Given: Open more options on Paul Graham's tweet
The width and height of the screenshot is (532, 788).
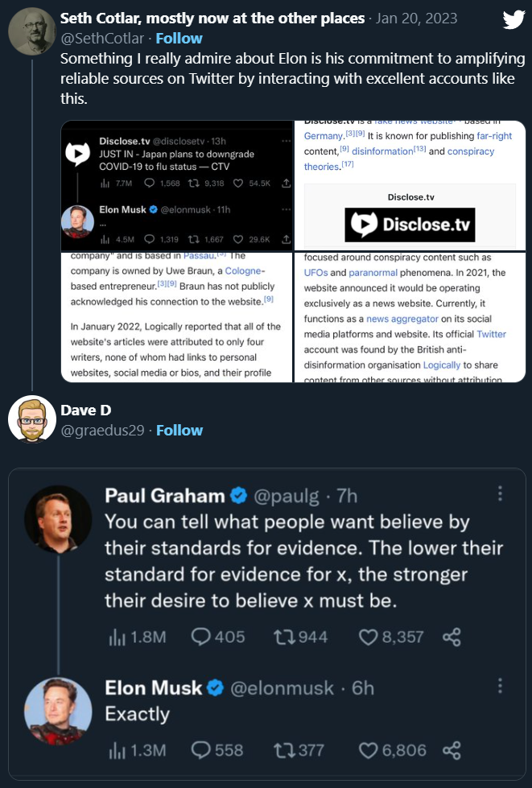Looking at the screenshot, I should pos(501,493).
